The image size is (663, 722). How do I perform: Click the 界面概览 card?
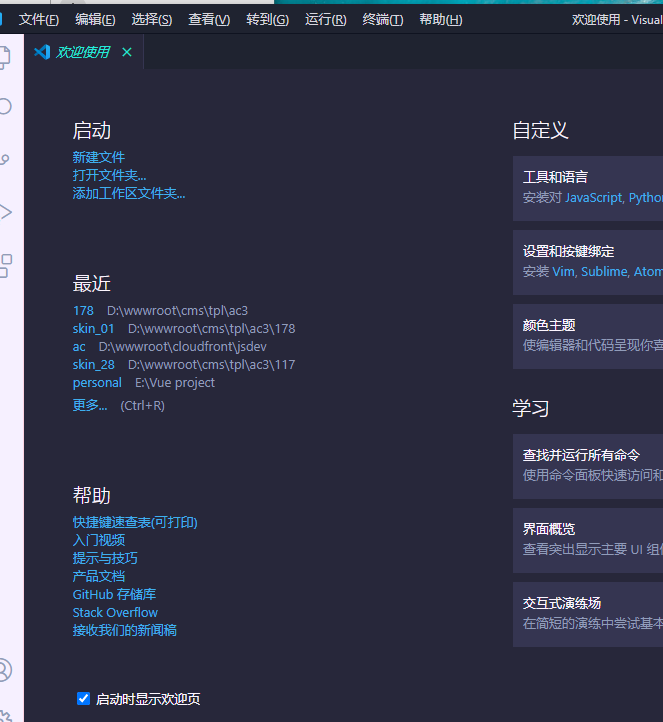coord(588,541)
